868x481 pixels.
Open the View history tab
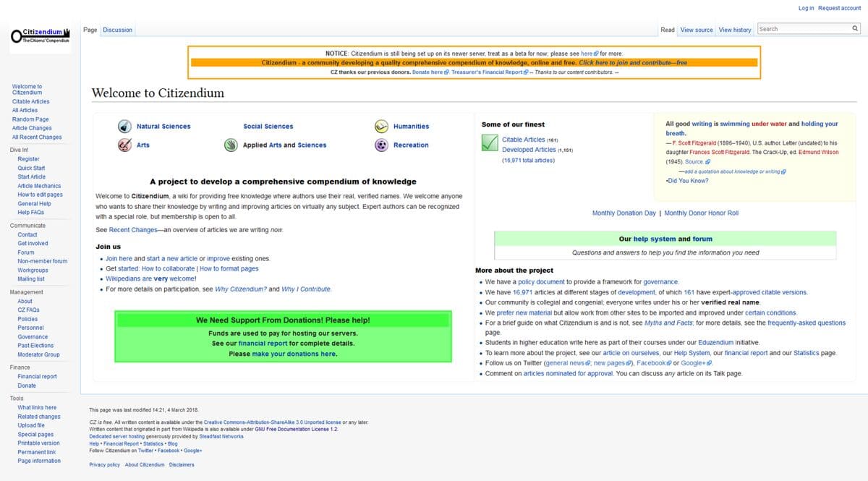(x=734, y=30)
